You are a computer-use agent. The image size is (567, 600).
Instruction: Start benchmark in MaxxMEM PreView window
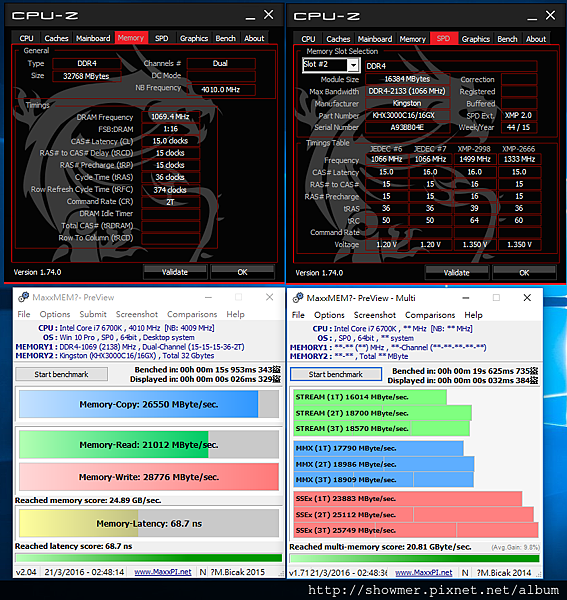61,374
